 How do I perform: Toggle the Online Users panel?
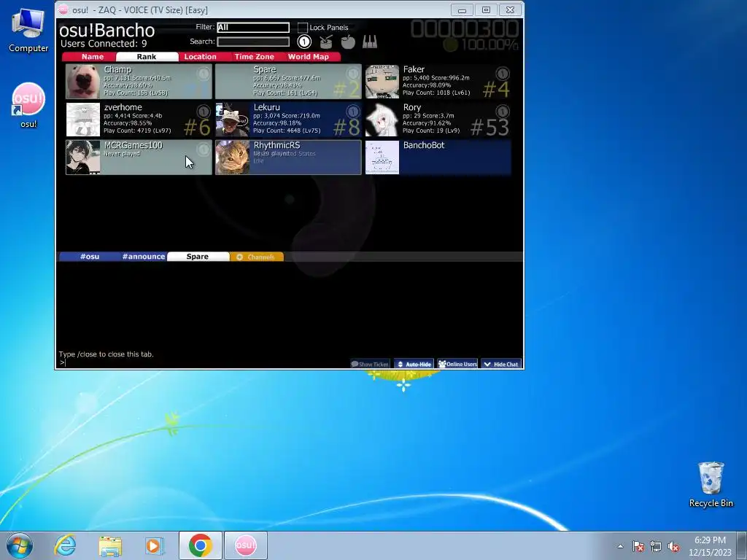tap(457, 364)
